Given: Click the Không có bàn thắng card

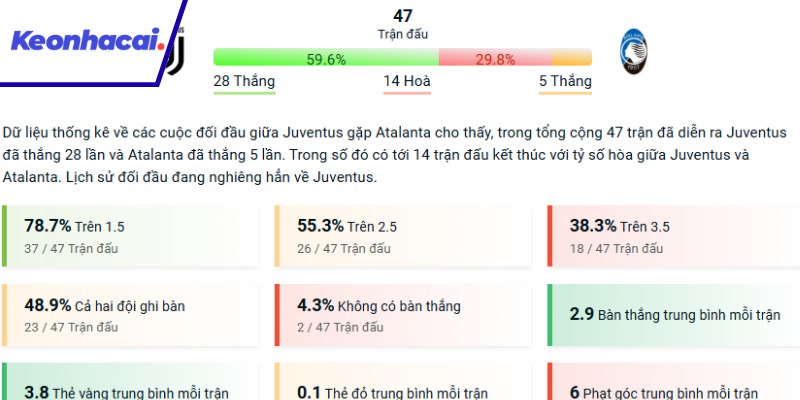Looking at the screenshot, I should tap(400, 314).
